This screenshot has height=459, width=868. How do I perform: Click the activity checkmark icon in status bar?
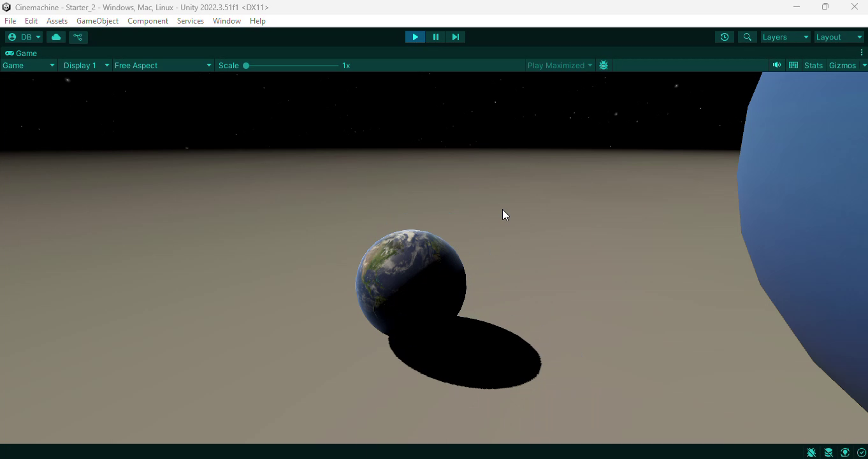click(x=862, y=453)
